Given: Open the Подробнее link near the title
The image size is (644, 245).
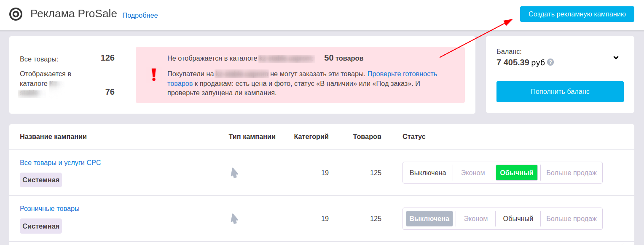Looking at the screenshot, I should coord(140,16).
